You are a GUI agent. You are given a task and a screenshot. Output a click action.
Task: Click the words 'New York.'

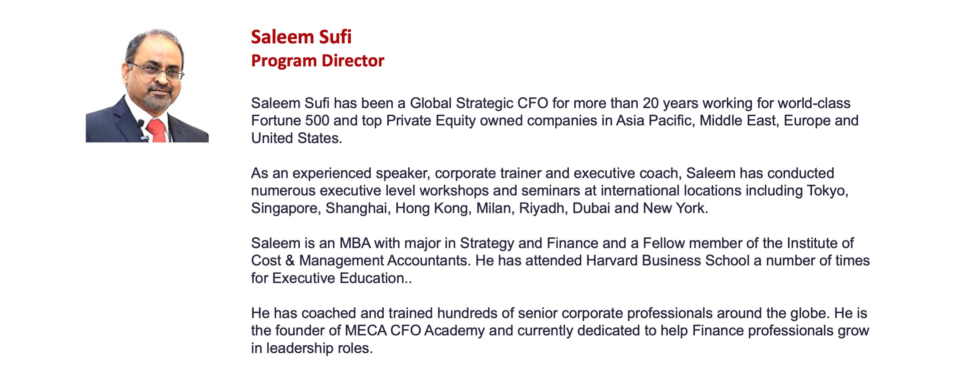pos(675,208)
